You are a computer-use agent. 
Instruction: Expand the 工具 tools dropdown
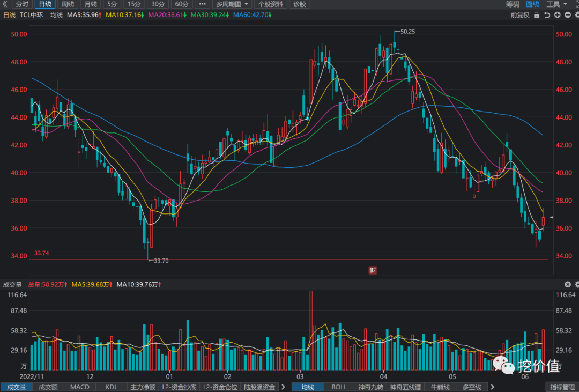pyautogui.click(x=556, y=4)
